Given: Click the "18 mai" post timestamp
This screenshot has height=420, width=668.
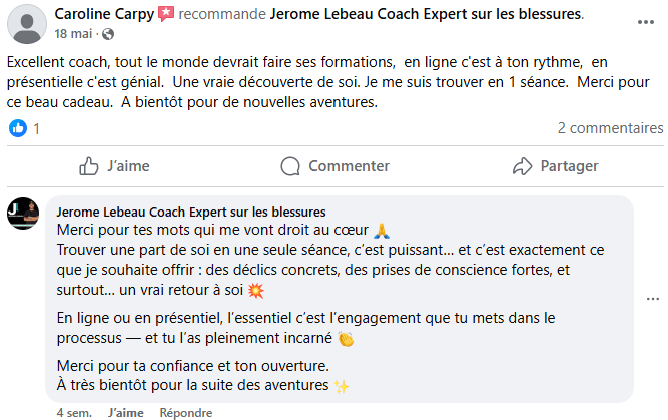Looking at the screenshot, I should 73,33.
